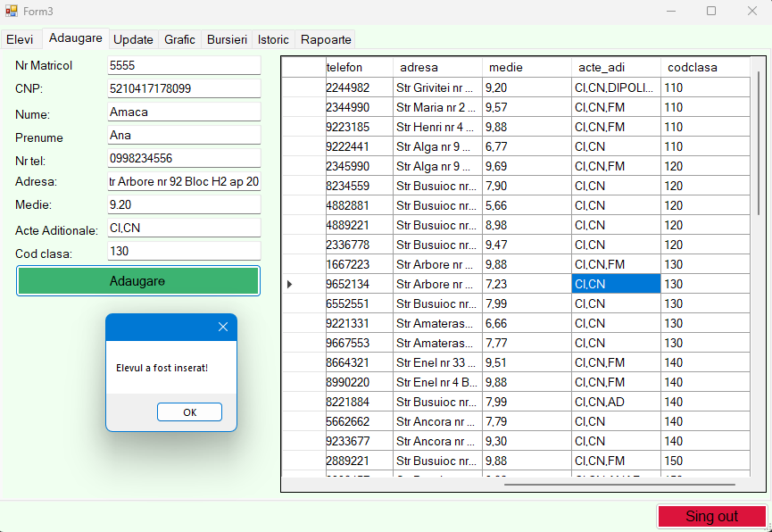772x532 pixels.
Task: Switch to the Elevi tab
Action: point(21,39)
